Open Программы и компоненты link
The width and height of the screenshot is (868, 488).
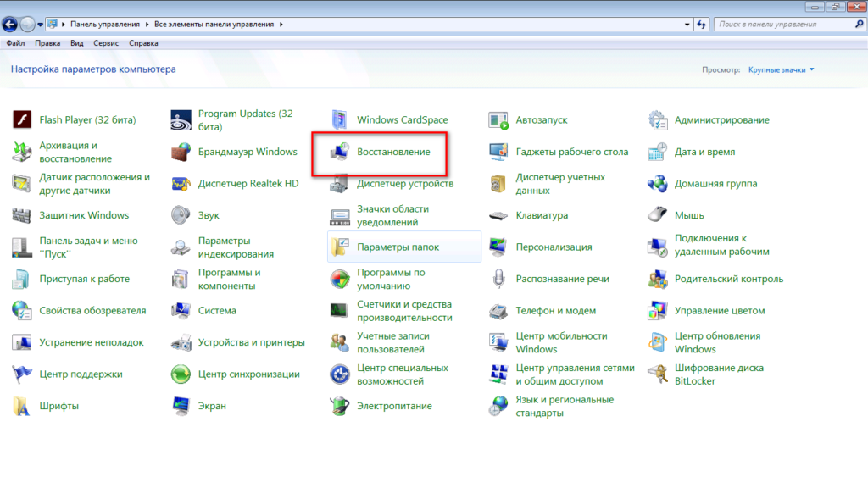pyautogui.click(x=229, y=279)
